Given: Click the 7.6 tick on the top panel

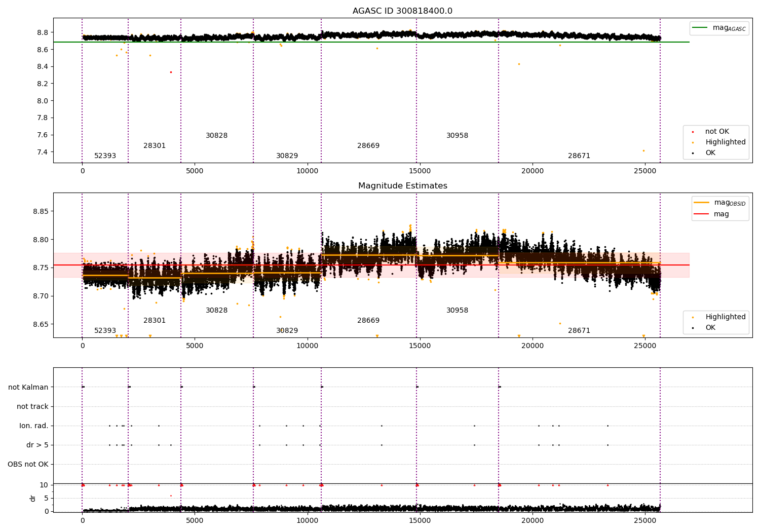Looking at the screenshot, I should [x=42, y=135].
